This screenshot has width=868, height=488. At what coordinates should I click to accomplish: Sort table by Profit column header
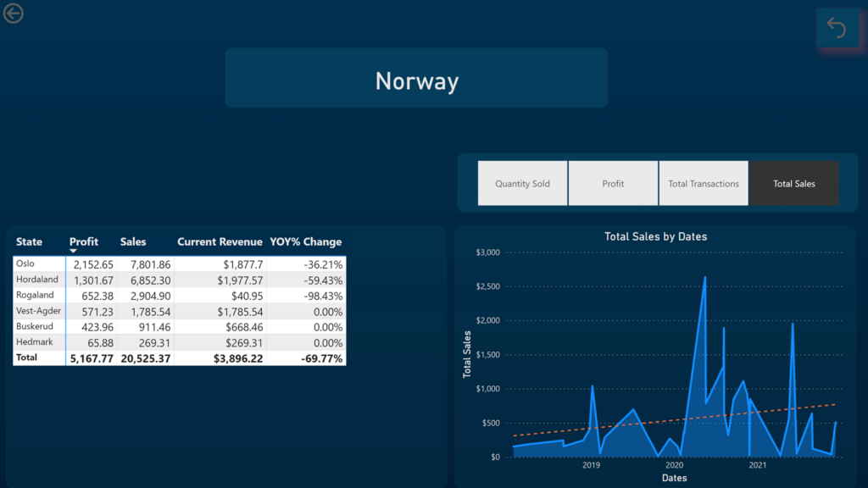tap(84, 241)
